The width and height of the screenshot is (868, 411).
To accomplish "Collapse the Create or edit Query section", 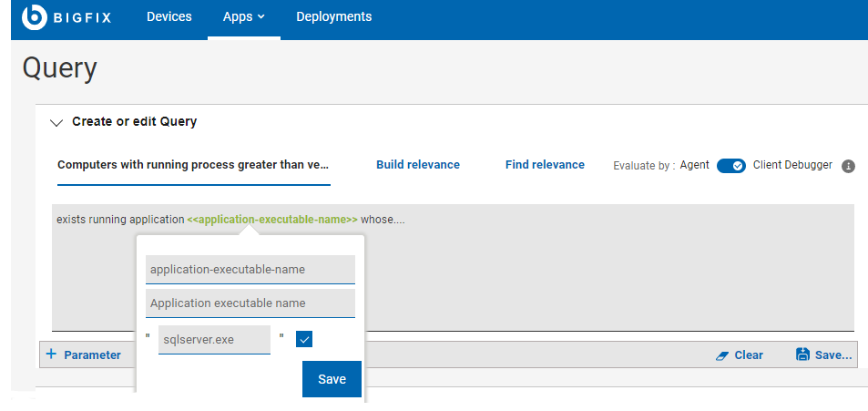I will pos(57,122).
